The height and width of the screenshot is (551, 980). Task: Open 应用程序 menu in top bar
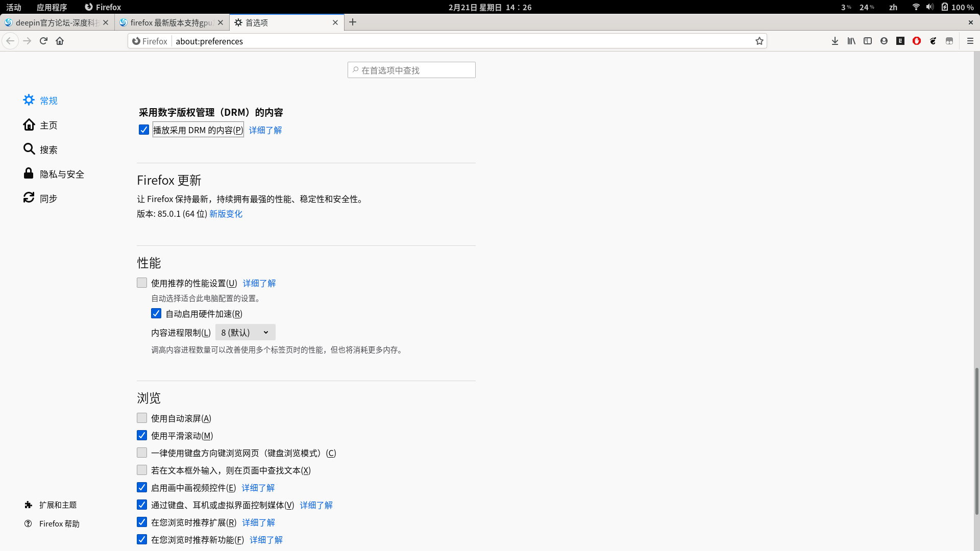tap(52, 7)
